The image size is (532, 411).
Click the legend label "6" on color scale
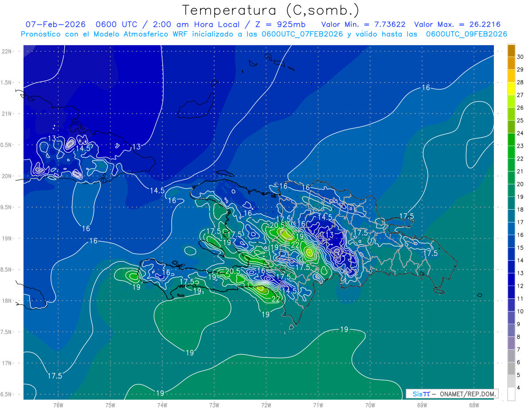point(519,362)
